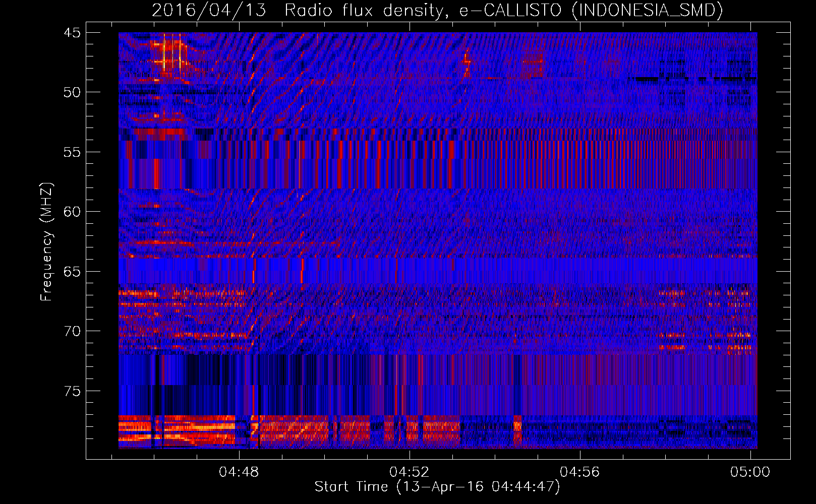Click the 'Start Time (13-Apr-16 04:44:47)' axis label

click(x=437, y=487)
